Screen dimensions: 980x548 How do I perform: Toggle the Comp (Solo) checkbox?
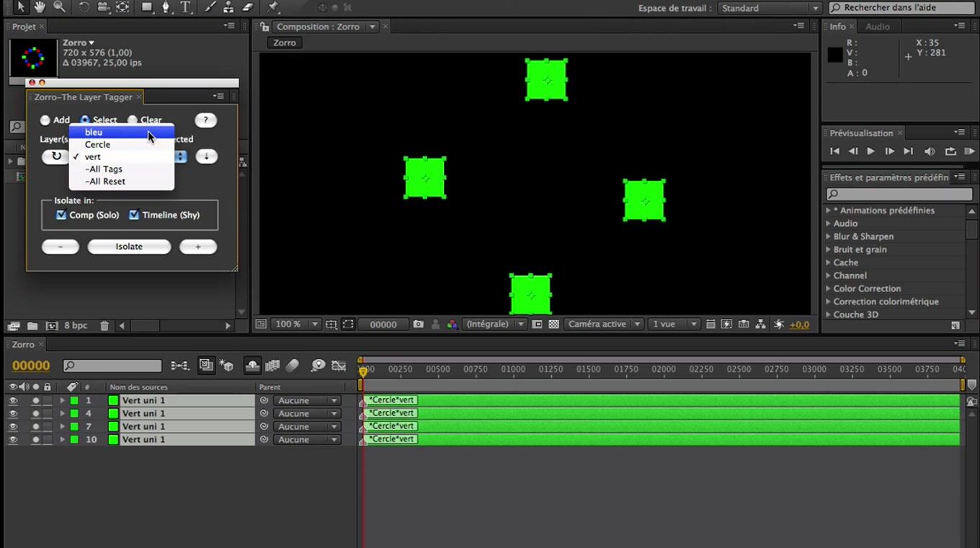[x=61, y=215]
